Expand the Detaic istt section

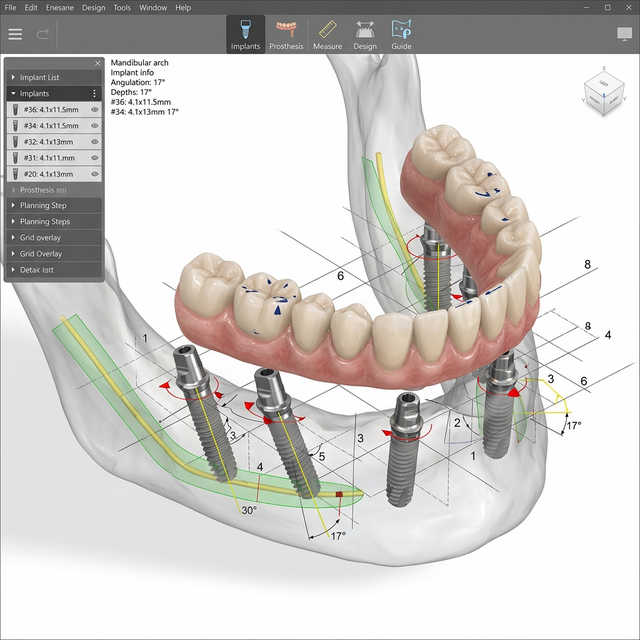(54, 270)
